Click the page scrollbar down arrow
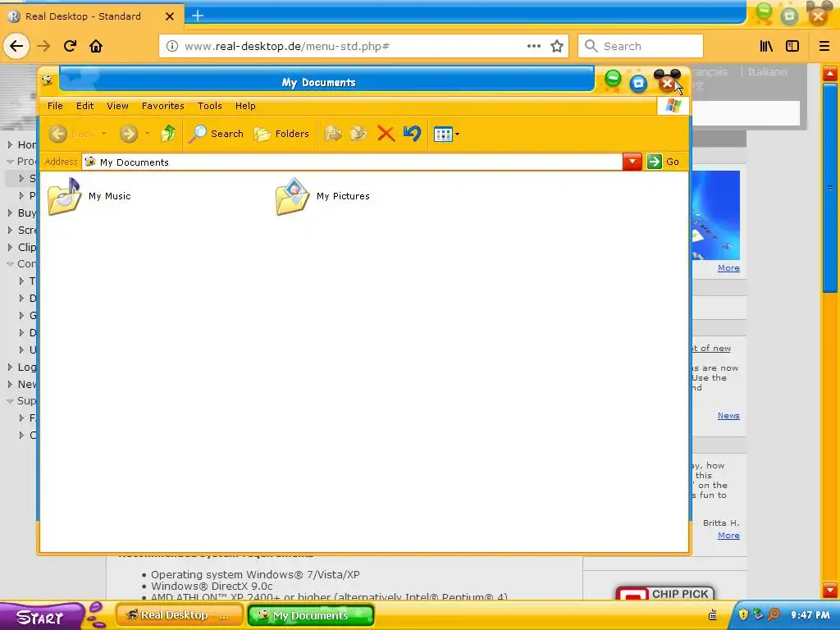This screenshot has height=630, width=840. [x=830, y=591]
